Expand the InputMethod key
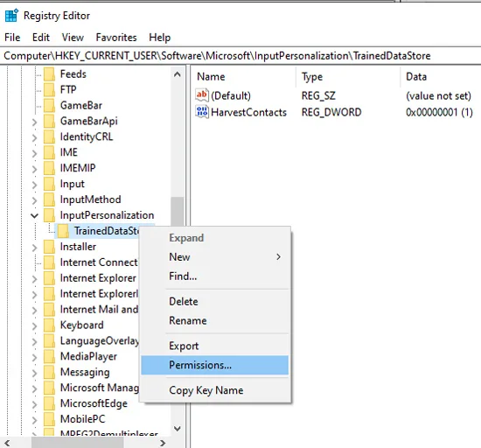This screenshot has width=481, height=448. point(34,200)
